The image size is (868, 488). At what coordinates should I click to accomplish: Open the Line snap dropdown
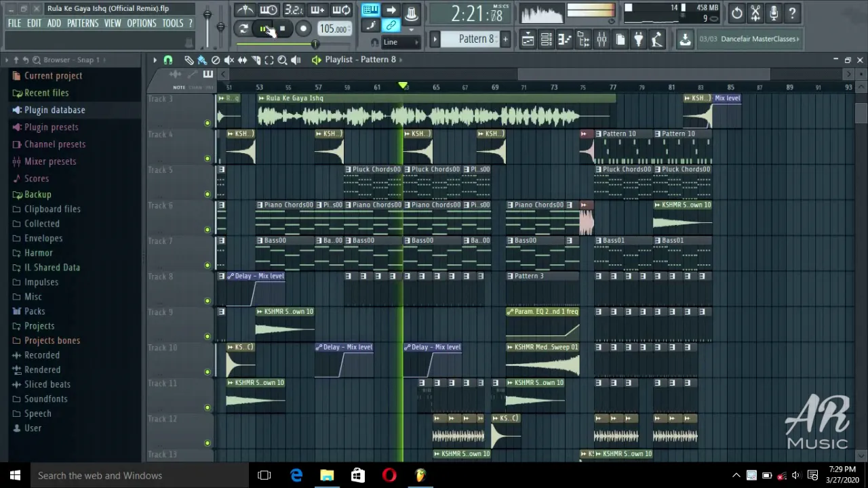coord(401,42)
